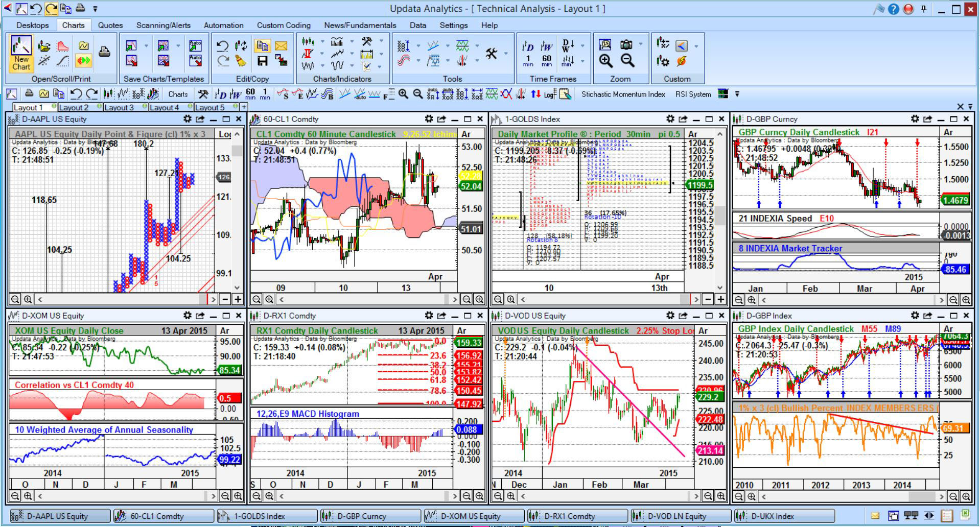Click the hammer and wrench icon in Charts/Indicators

click(366, 41)
